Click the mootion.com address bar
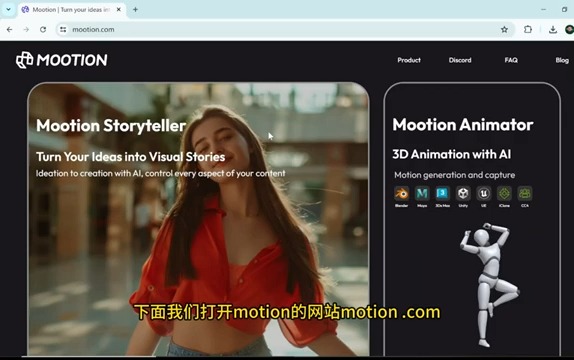Screen dimensions: 574x360 tap(278, 29)
